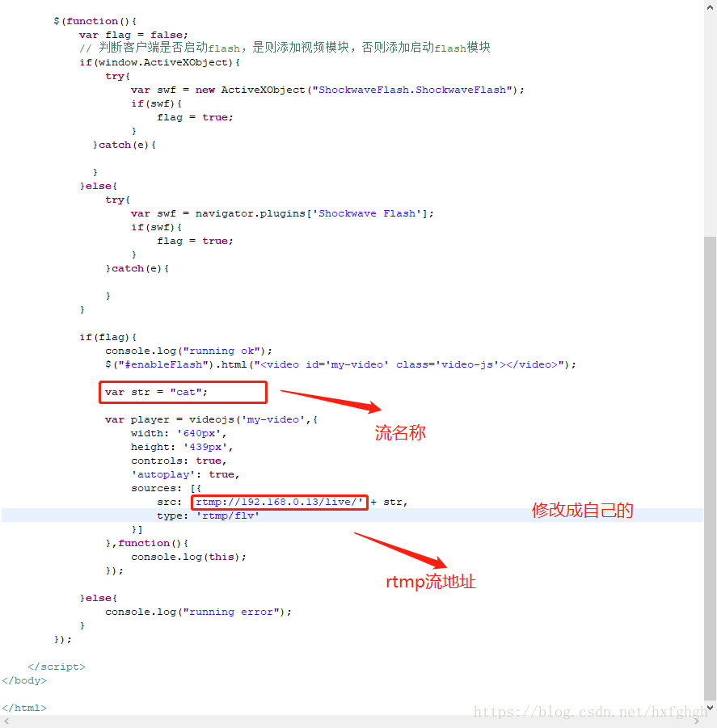This screenshot has width=717, height=728.
Task: Click the type value 'rtmp/flv'
Action: [x=227, y=515]
